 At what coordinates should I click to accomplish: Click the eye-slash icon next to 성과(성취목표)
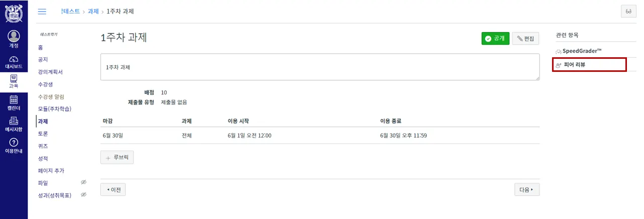pyautogui.click(x=84, y=194)
